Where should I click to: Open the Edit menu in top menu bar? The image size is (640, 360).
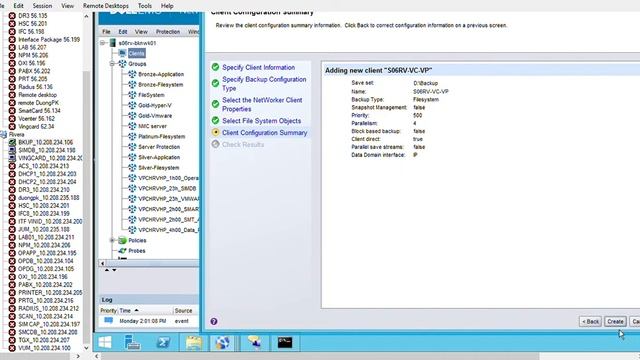[x=18, y=6]
